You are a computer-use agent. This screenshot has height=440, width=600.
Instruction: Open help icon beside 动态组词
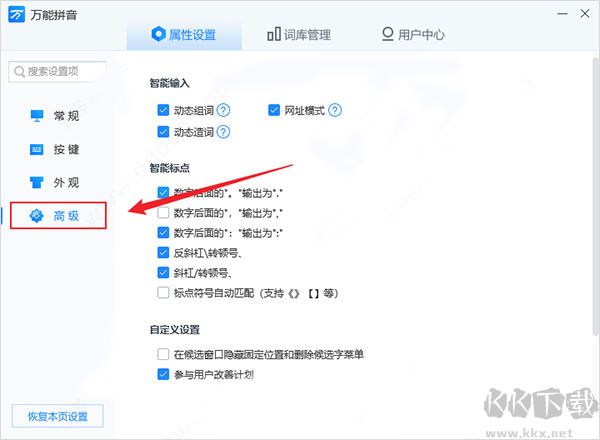223,110
